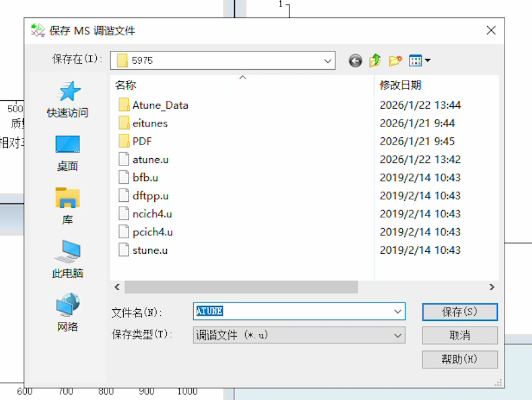The image size is (532, 400).
Task: Sort by Name (名称) column header
Action: [x=126, y=85]
